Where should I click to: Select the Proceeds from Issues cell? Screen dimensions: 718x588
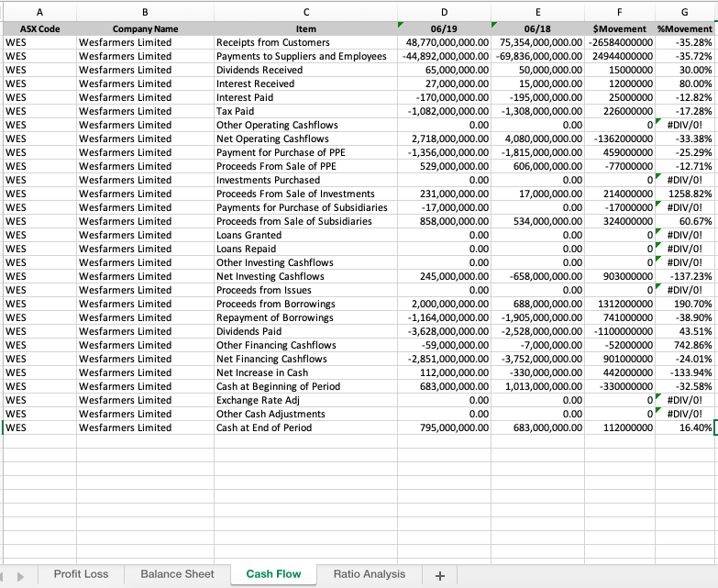tap(306, 290)
